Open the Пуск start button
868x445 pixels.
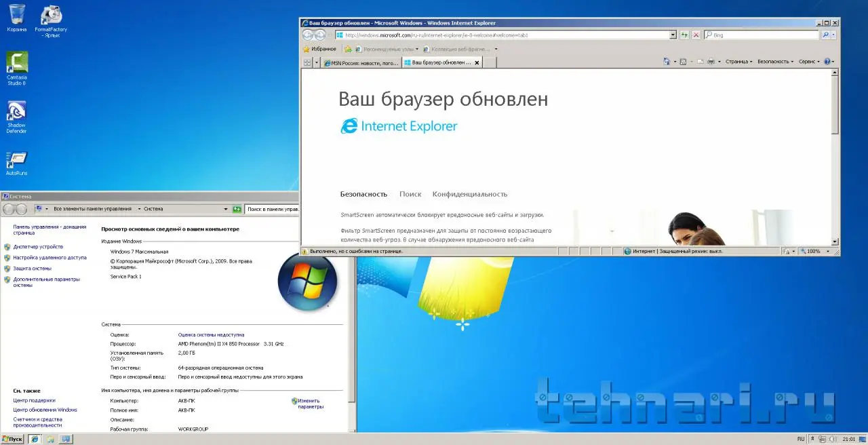(x=12, y=439)
